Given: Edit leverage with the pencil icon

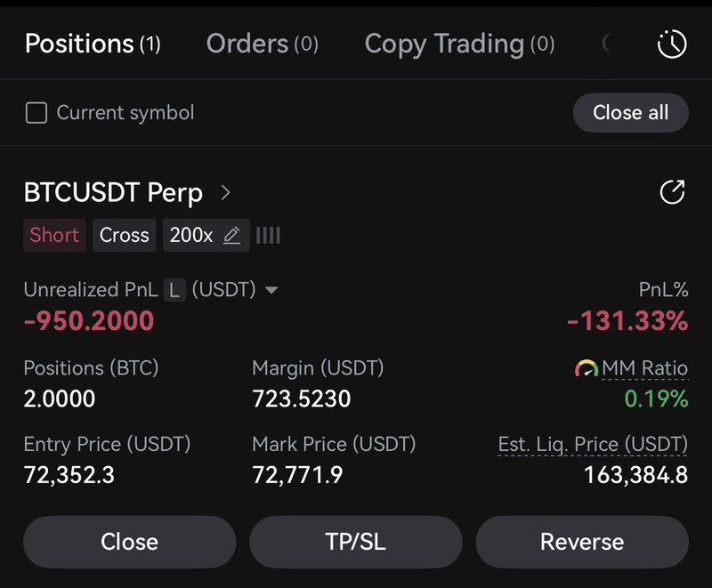Looking at the screenshot, I should point(232,236).
